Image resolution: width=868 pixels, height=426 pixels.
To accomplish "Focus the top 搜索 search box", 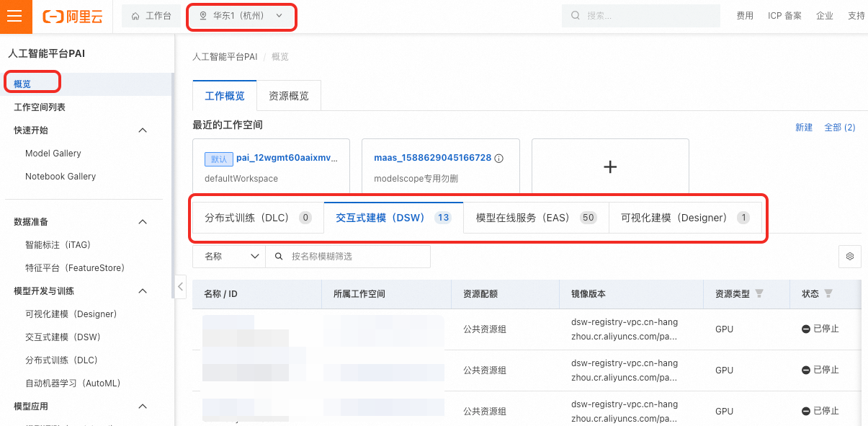I will pos(641,16).
